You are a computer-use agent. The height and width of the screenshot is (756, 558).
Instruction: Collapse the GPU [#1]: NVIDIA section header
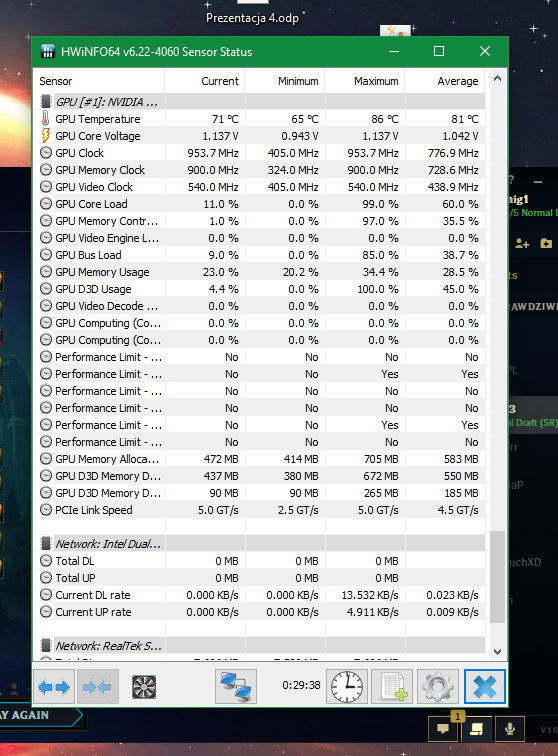click(x=259, y=102)
